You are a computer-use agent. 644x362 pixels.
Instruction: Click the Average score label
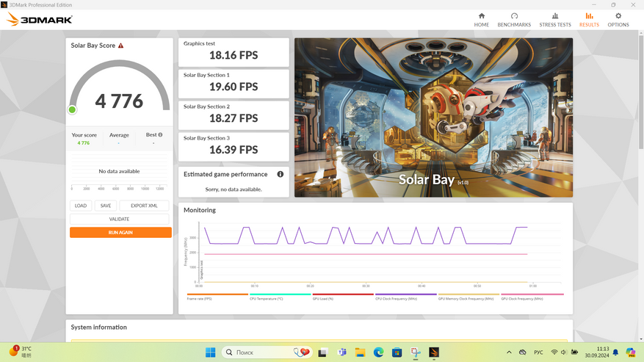(x=119, y=135)
